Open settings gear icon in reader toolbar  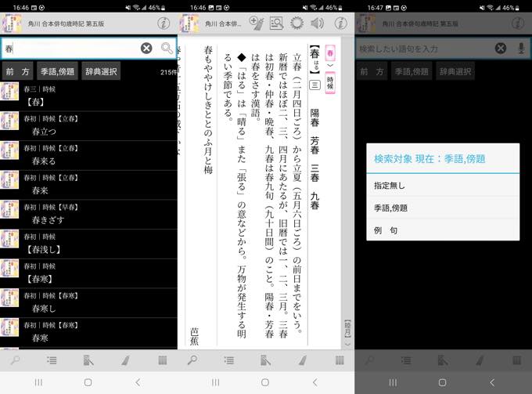click(x=297, y=23)
